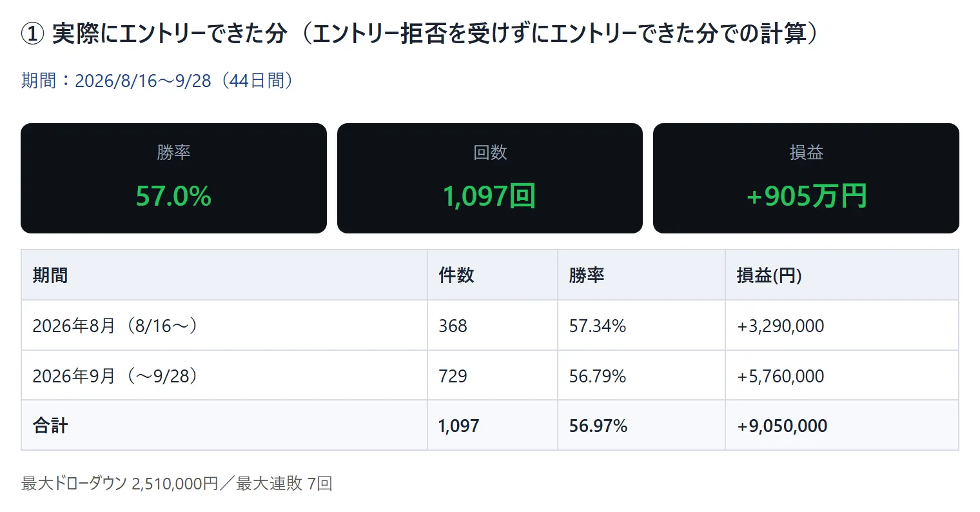This screenshot has width=980, height=512.
Task: Click the 損益 +905万円 stat card
Action: (806, 178)
